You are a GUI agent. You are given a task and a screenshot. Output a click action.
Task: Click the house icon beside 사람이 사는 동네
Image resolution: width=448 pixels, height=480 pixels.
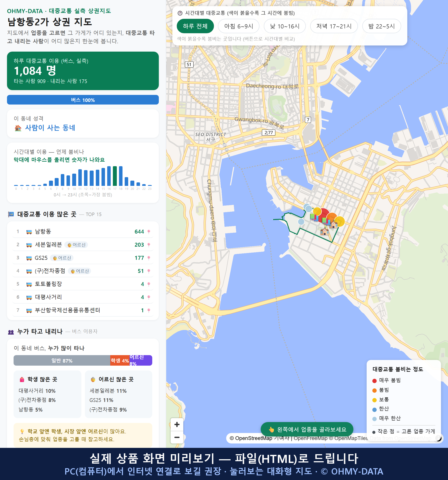click(x=18, y=128)
